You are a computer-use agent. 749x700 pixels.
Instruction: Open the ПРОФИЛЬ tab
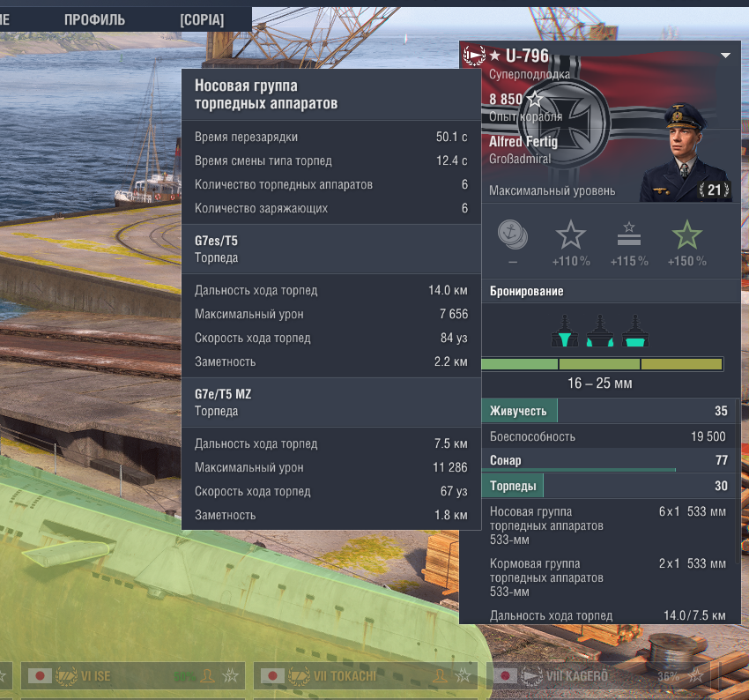click(94, 19)
